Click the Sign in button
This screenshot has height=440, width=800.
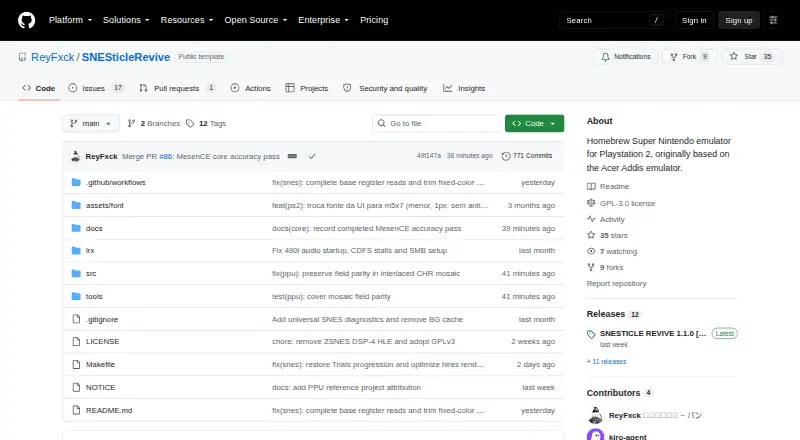694,20
